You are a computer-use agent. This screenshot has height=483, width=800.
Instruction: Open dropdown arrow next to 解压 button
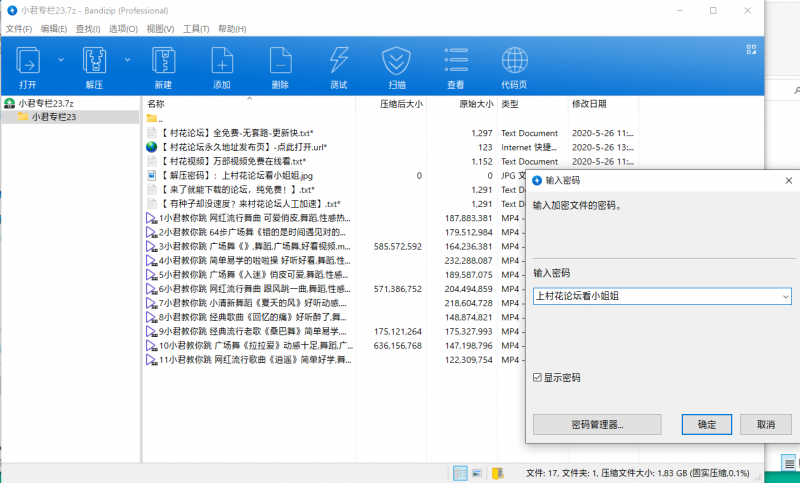[x=125, y=60]
